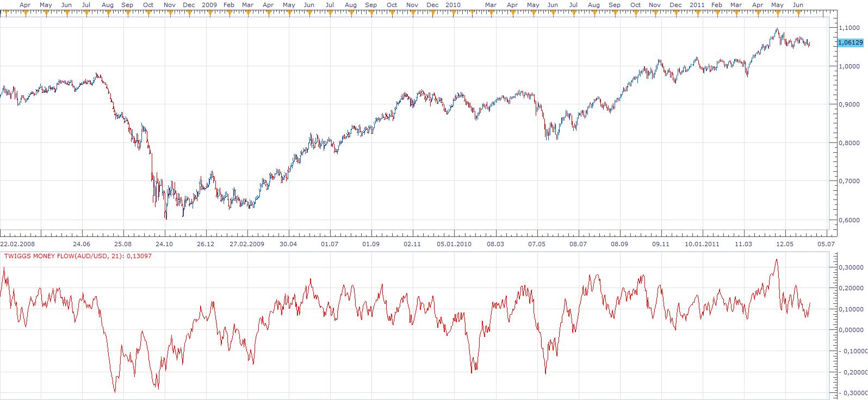Screen dimensions: 868x400
Task: Click the 01.07 date on the time axis
Action: point(330,244)
